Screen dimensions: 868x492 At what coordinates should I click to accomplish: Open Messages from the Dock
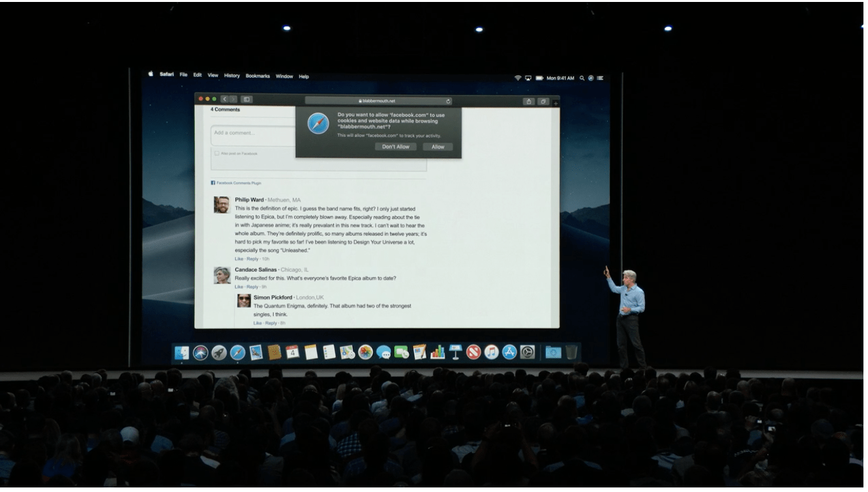pos(384,352)
